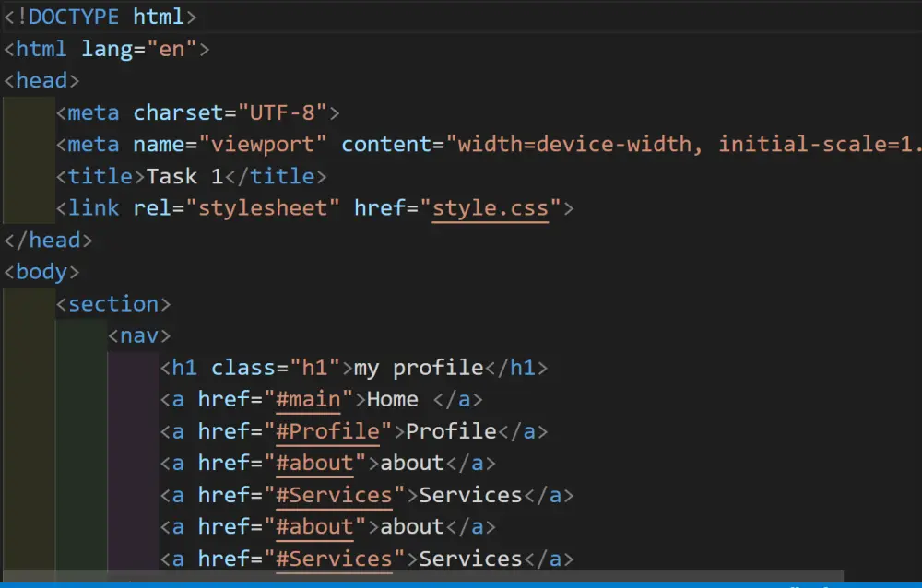Screen dimensions: 922x588
Task: Click the "#Profile" href link
Action: point(327,431)
